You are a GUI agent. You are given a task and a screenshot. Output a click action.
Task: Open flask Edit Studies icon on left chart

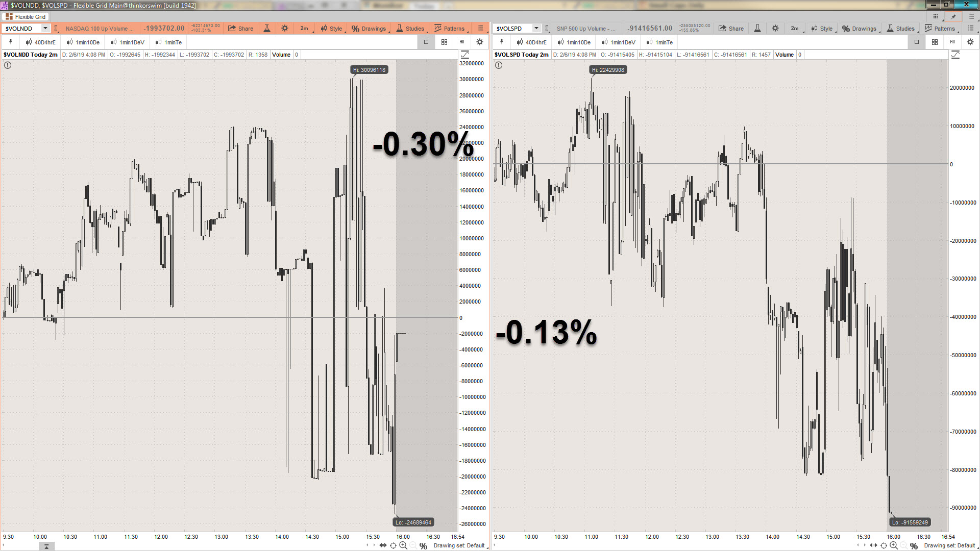[x=267, y=29]
